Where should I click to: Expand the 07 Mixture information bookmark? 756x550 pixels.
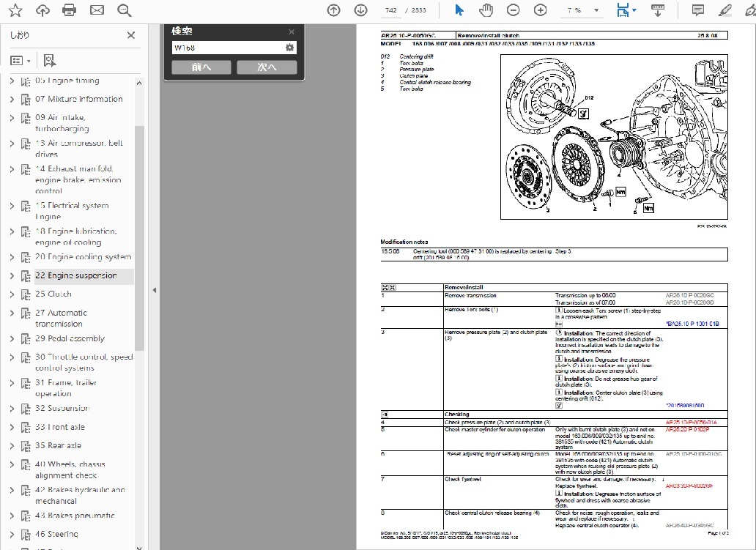click(x=12, y=100)
